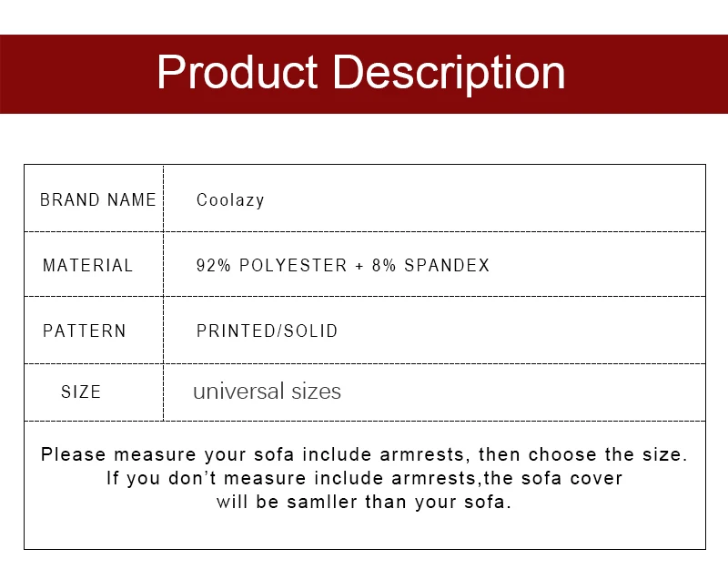Click the universal sizes value
Image resolution: width=728 pixels, height=580 pixels.
click(267, 391)
